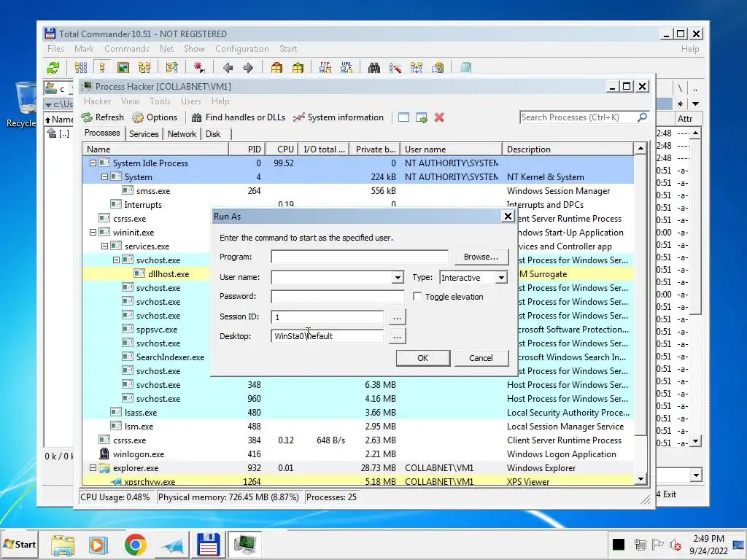The width and height of the screenshot is (747, 560).
Task: Switch to the Services tab
Action: (144, 134)
